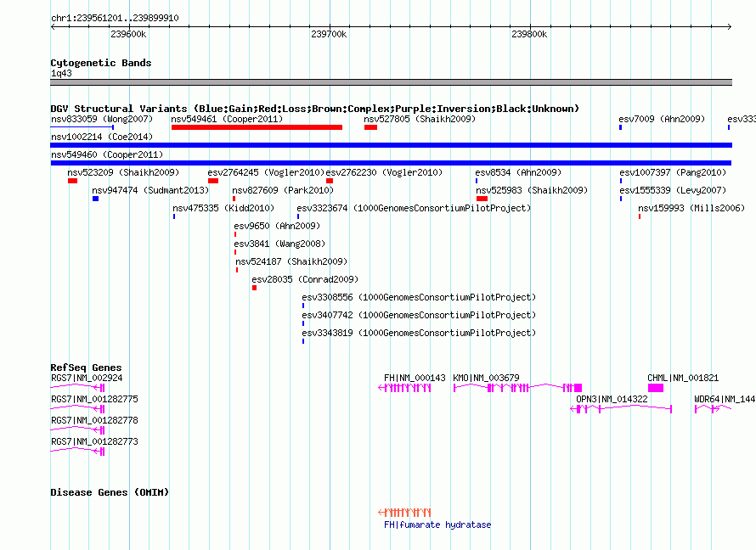
Task: Select the CHML|NM_001821 gene label
Action: click(683, 378)
